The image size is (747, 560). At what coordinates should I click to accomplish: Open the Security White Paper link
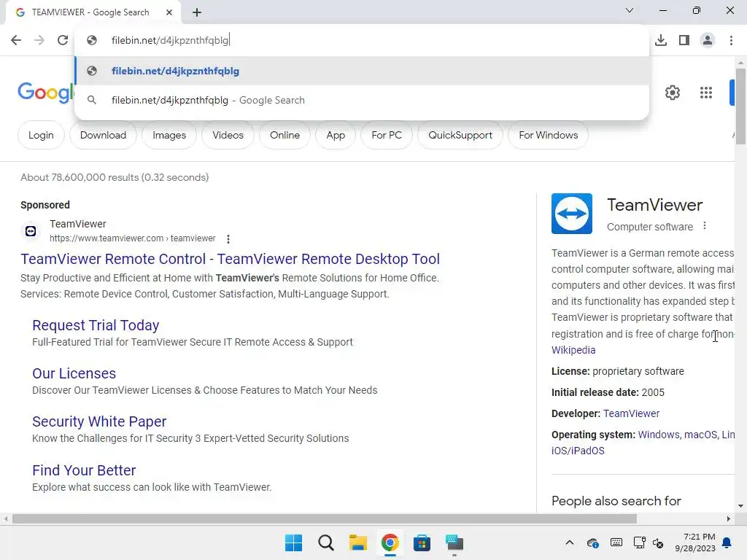[99, 421]
